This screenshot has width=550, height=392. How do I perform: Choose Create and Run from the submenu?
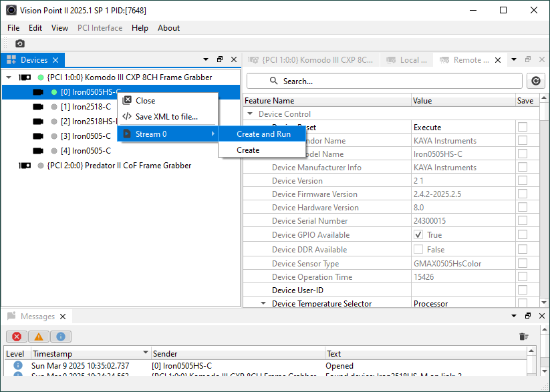[263, 134]
